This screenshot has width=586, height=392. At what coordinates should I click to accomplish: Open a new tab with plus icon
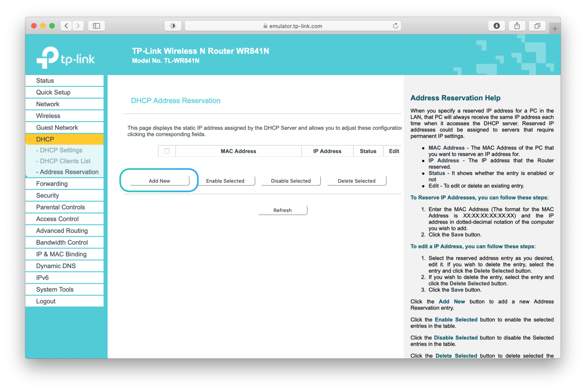pos(555,29)
